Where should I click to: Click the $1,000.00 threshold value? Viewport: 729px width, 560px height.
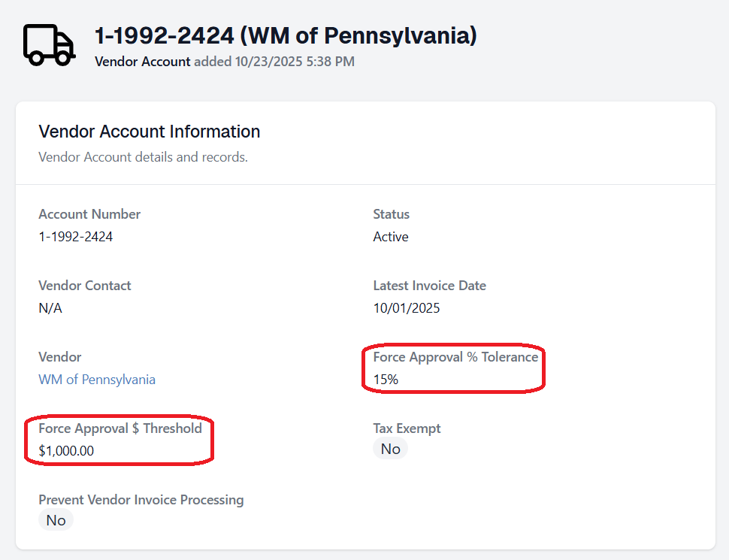(66, 451)
